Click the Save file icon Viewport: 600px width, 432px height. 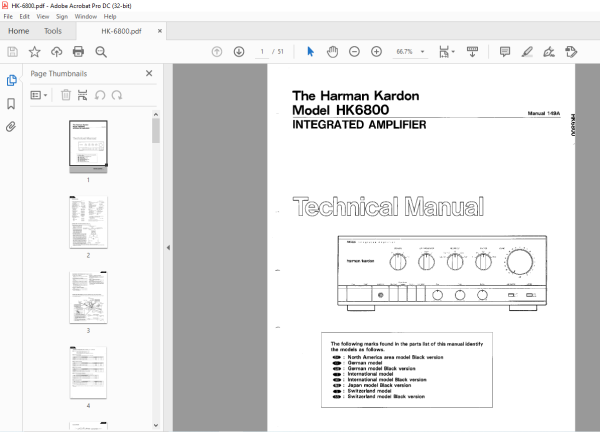pos(13,52)
